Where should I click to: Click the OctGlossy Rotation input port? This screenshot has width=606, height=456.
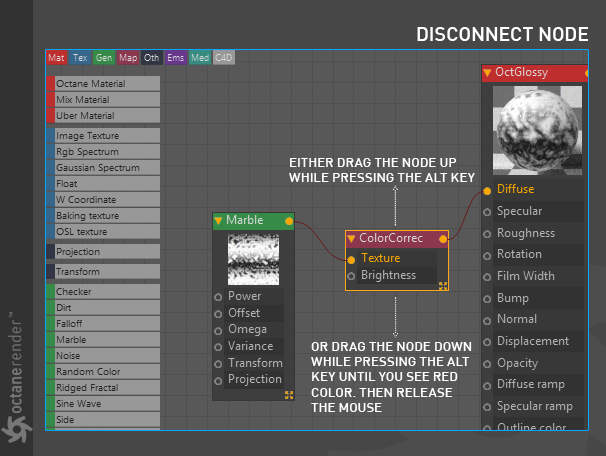[x=487, y=255]
